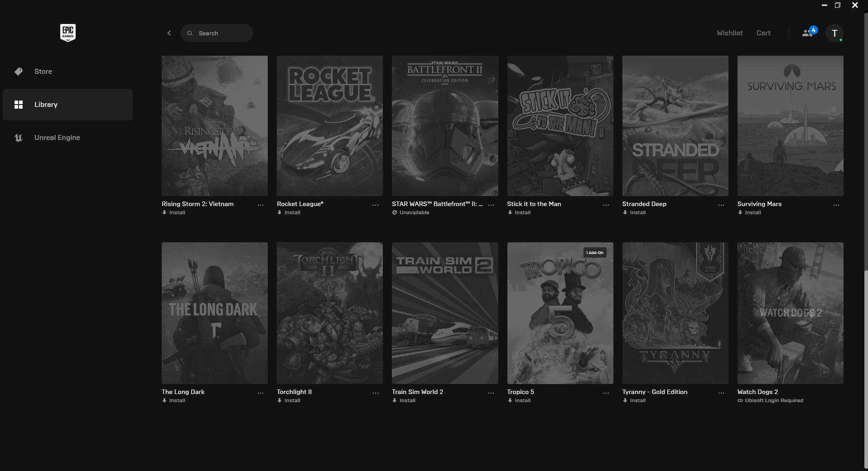Viewport: 868px width, 471px height.
Task: Click the Tropico 5 title text
Action: coord(521,392)
